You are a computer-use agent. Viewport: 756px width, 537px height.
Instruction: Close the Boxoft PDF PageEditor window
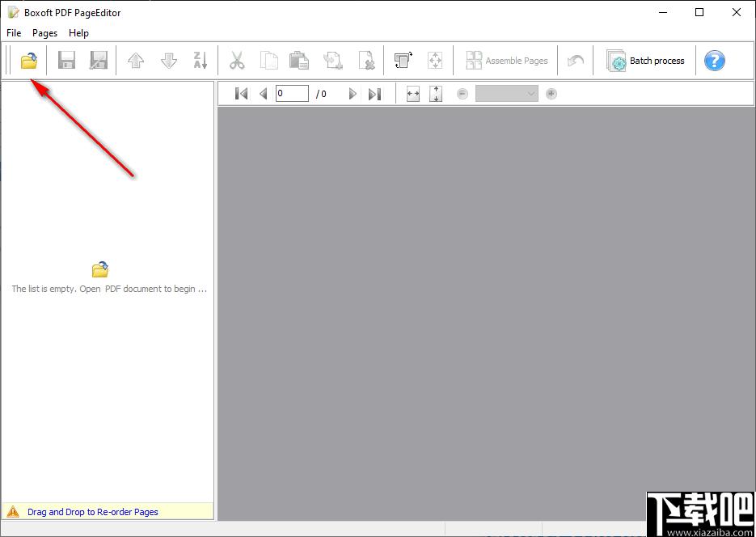[x=737, y=12]
